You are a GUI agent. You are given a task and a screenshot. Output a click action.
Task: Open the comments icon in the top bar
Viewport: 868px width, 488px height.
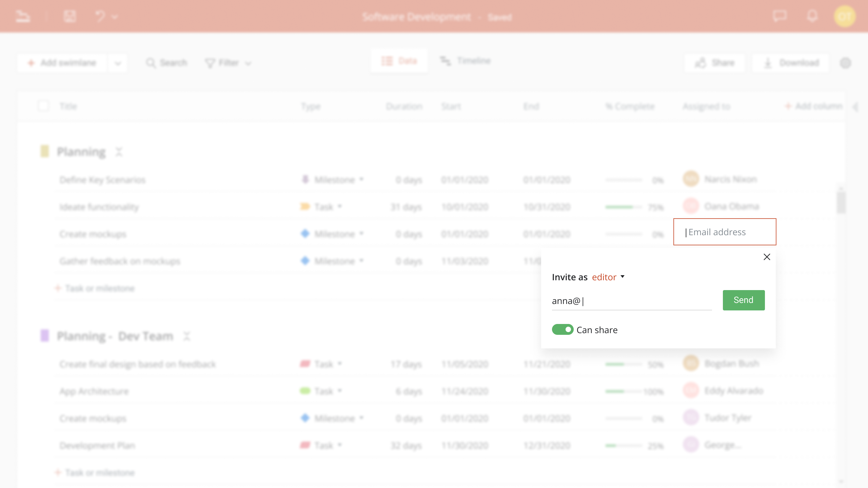coord(780,16)
